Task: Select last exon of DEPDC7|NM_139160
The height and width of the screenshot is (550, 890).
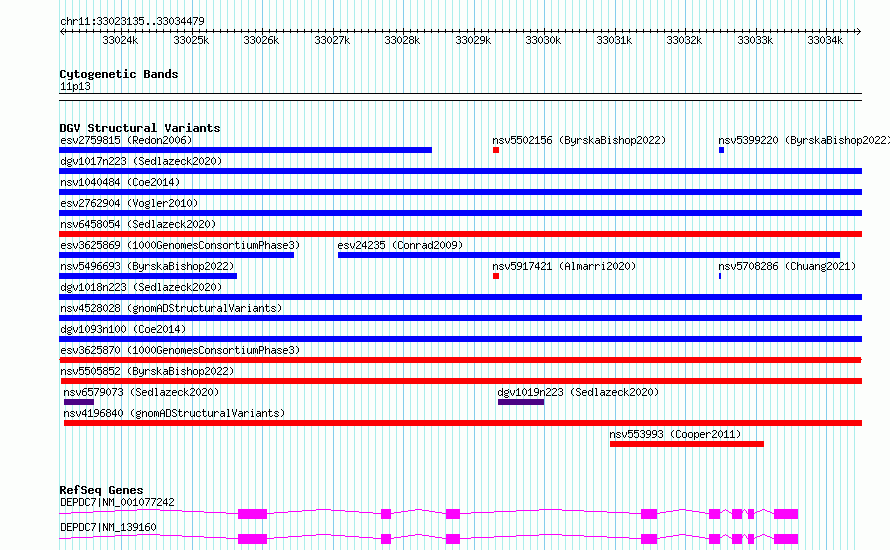Action: coord(786,539)
